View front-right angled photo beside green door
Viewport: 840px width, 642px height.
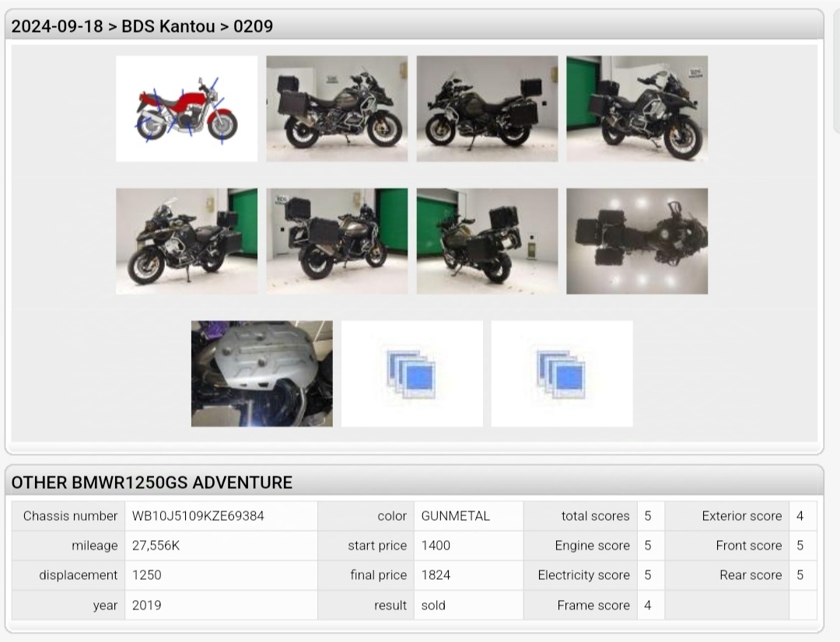(637, 109)
